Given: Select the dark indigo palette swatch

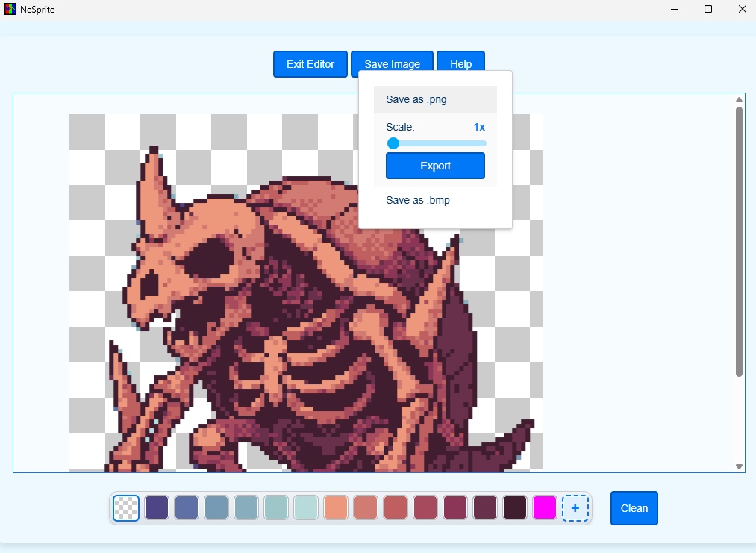Looking at the screenshot, I should [x=157, y=508].
